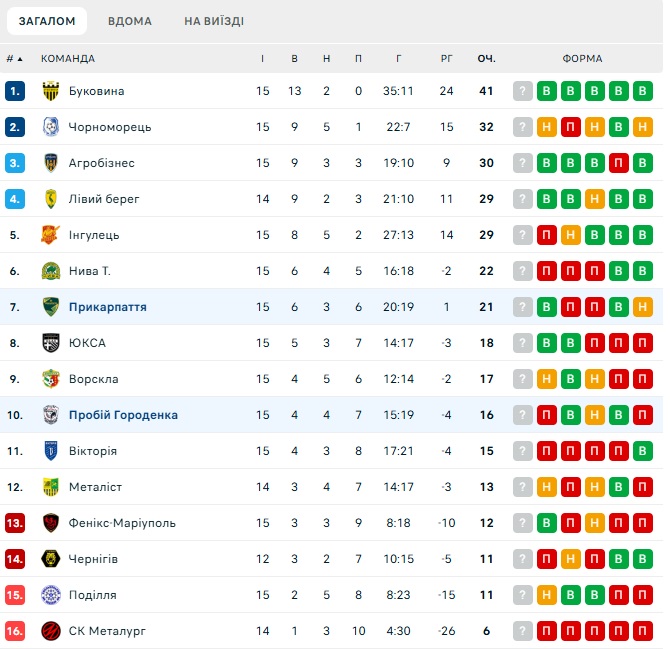Click the Прикарпаття club crest icon
The height and width of the screenshot is (649, 670).
[51, 307]
